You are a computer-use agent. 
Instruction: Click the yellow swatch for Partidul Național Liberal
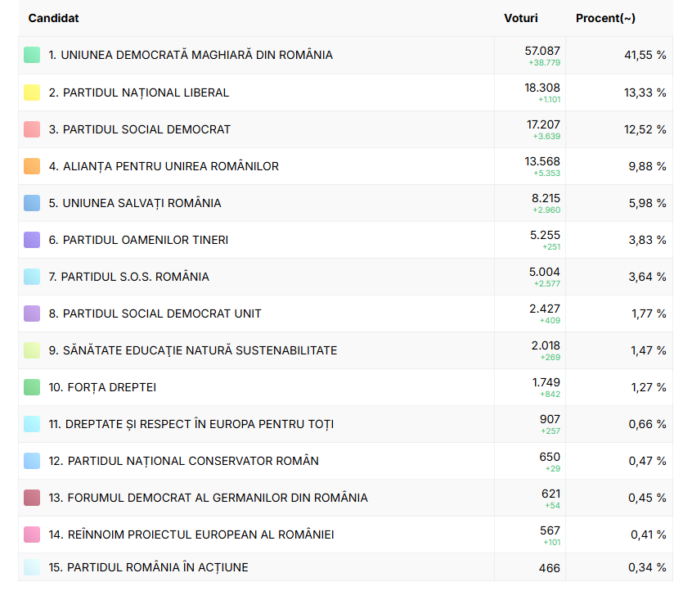point(32,92)
